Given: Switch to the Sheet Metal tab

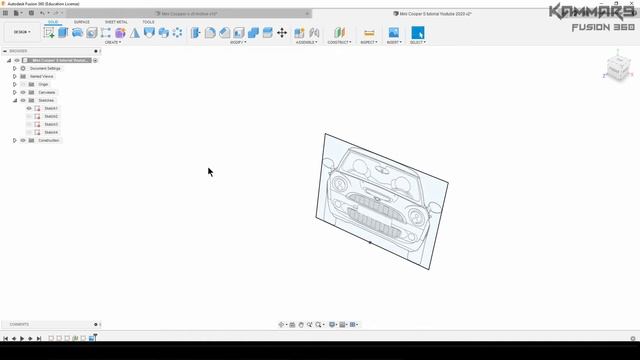Looking at the screenshot, I should click(116, 22).
